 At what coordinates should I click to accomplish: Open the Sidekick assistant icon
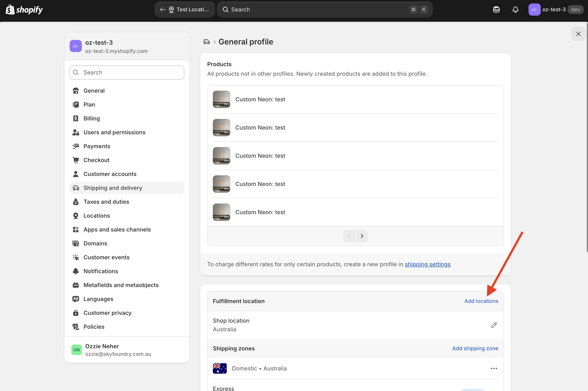pos(496,10)
